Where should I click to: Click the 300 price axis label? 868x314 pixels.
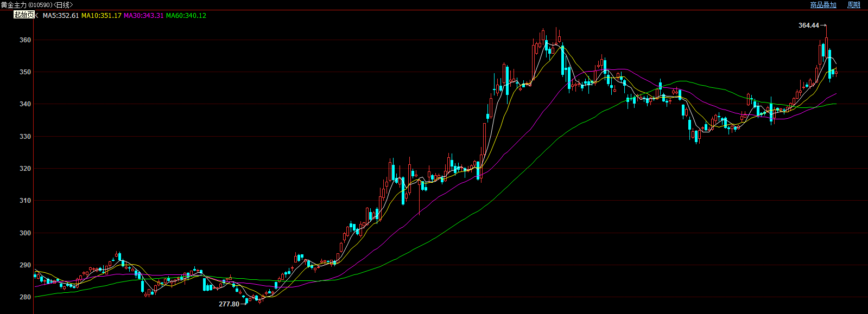(x=25, y=233)
